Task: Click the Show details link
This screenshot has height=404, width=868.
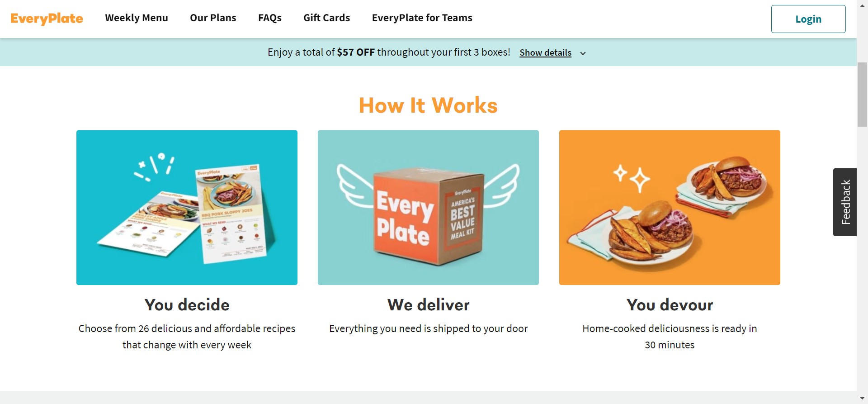Action: tap(545, 52)
